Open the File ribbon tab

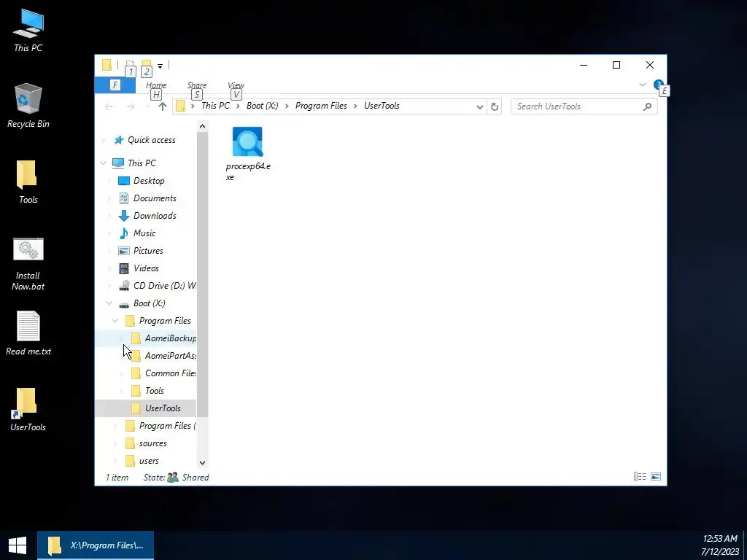[115, 85]
